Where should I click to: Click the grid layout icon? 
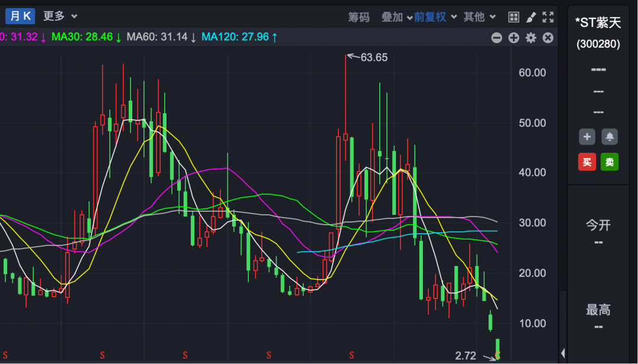click(x=513, y=17)
